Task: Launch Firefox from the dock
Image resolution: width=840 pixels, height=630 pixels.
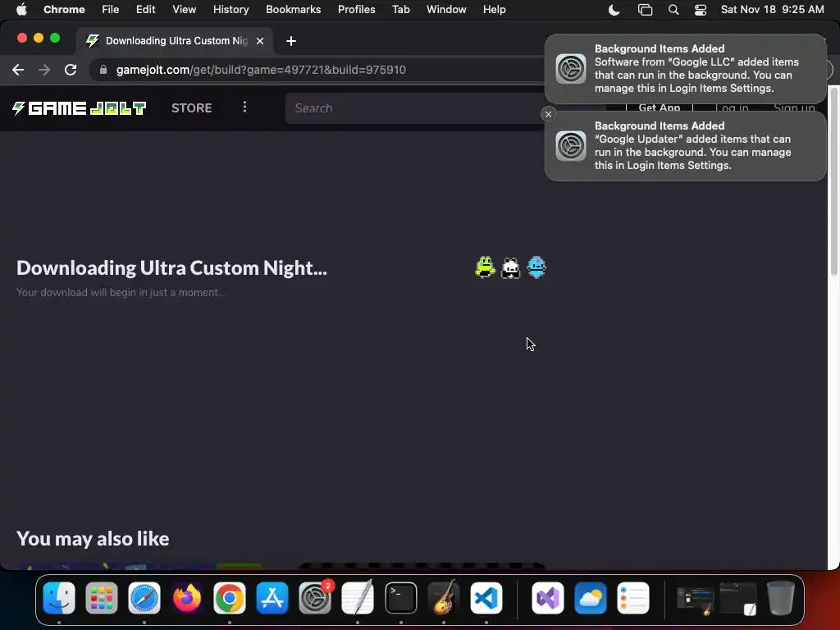Action: pos(186,598)
